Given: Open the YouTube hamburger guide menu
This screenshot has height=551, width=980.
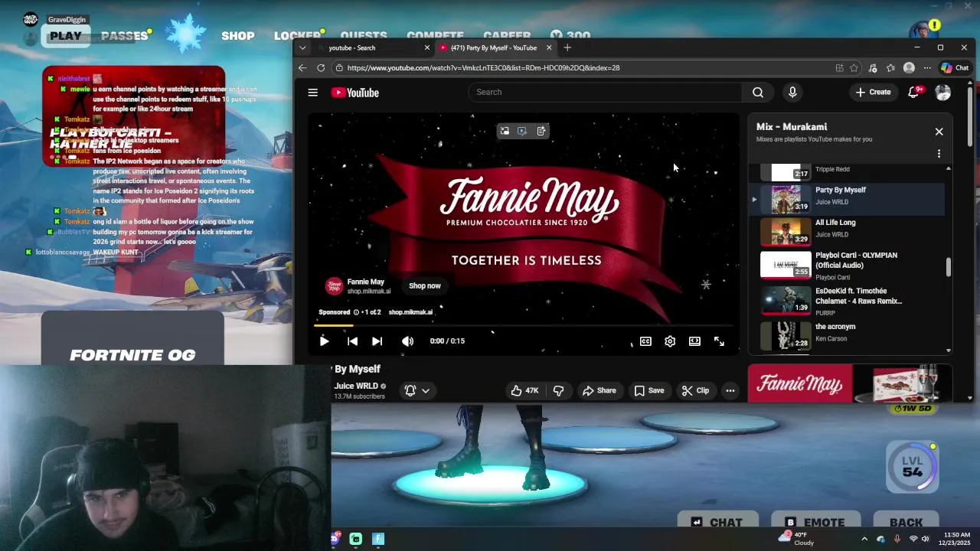Looking at the screenshot, I should tap(312, 93).
